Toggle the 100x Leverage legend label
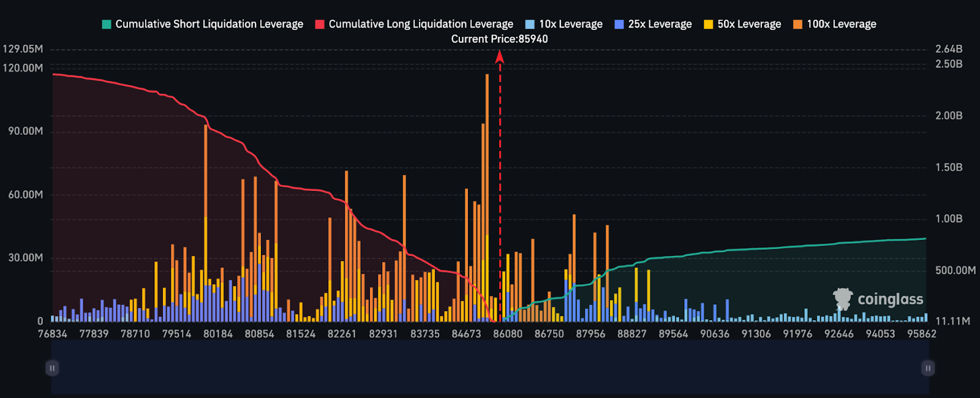980x398 pixels. click(834, 24)
